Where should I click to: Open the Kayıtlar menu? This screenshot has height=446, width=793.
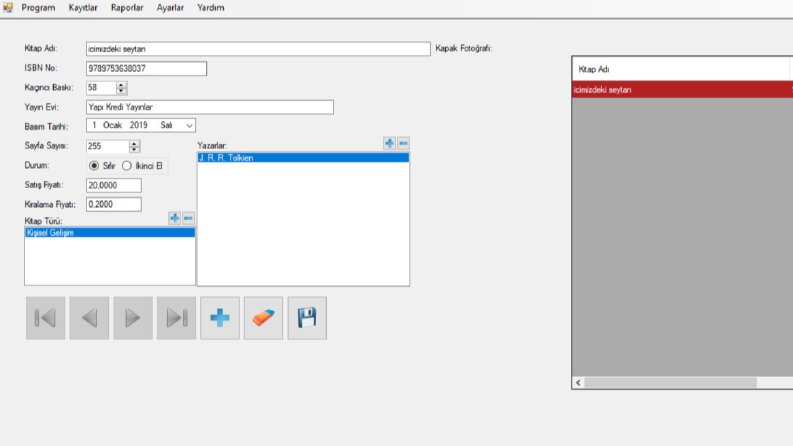(83, 8)
